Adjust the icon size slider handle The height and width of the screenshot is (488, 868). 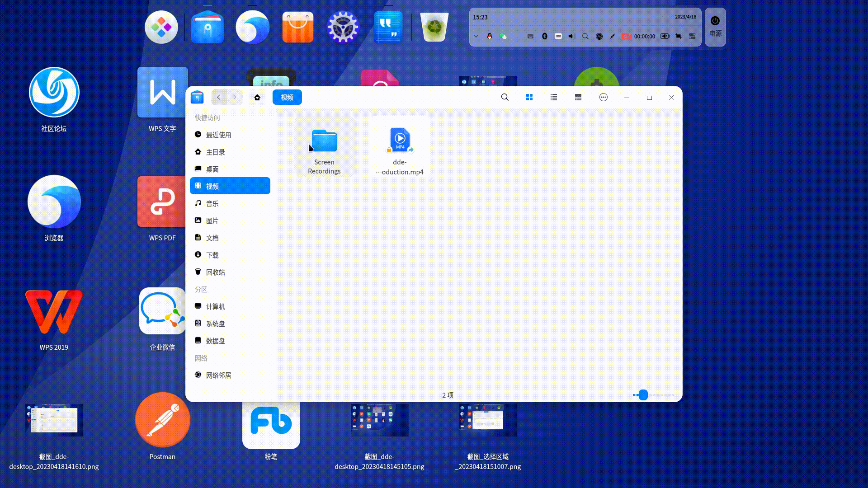coord(643,395)
